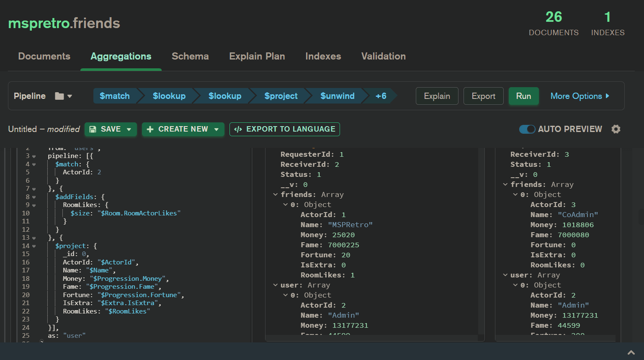The width and height of the screenshot is (644, 360).
Task: Open the SAVE dropdown arrow
Action: (x=129, y=129)
